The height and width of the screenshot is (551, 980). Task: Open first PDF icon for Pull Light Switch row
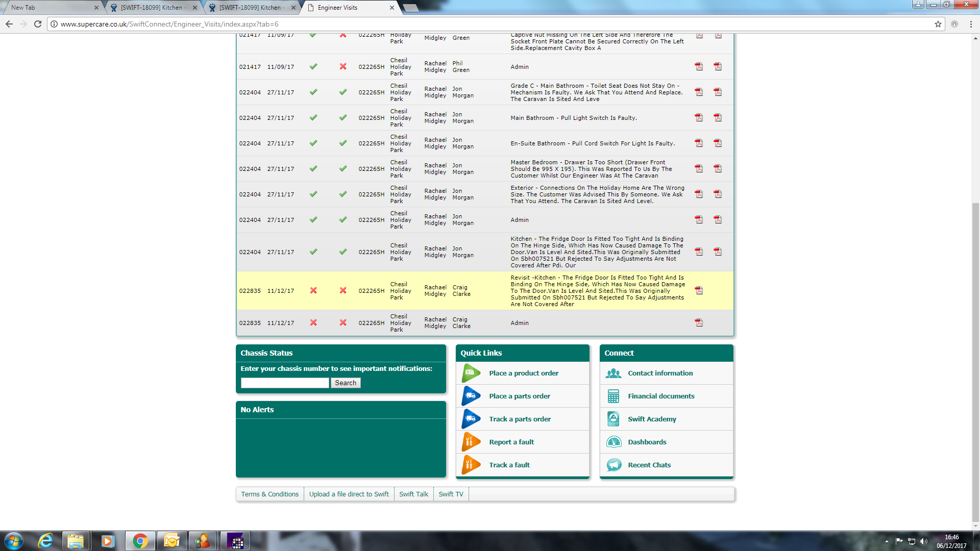coord(699,117)
